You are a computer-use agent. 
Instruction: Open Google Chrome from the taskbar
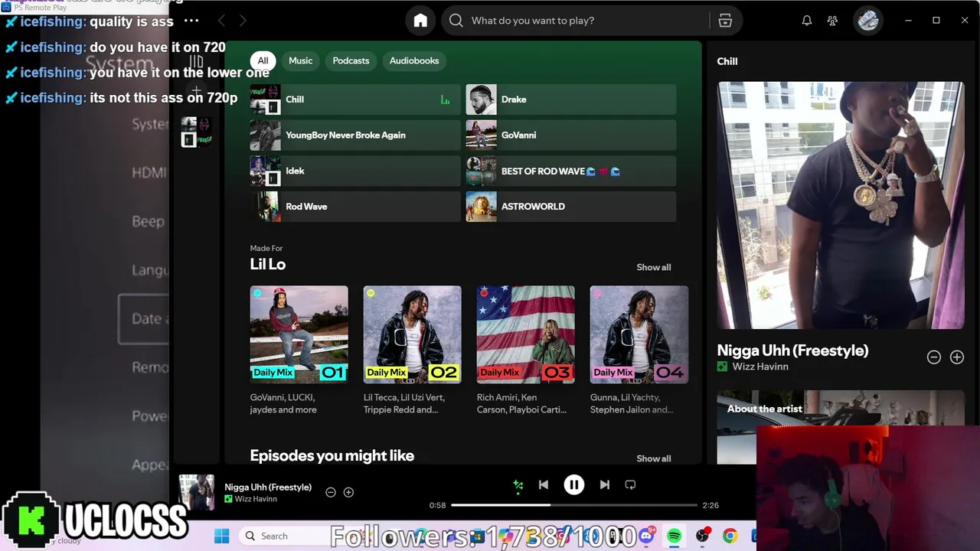coord(730,536)
